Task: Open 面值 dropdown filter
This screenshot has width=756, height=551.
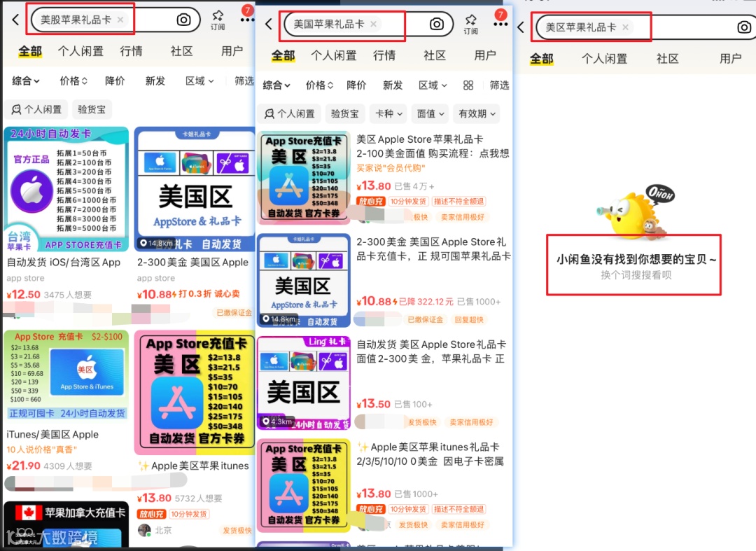Action: click(430, 113)
